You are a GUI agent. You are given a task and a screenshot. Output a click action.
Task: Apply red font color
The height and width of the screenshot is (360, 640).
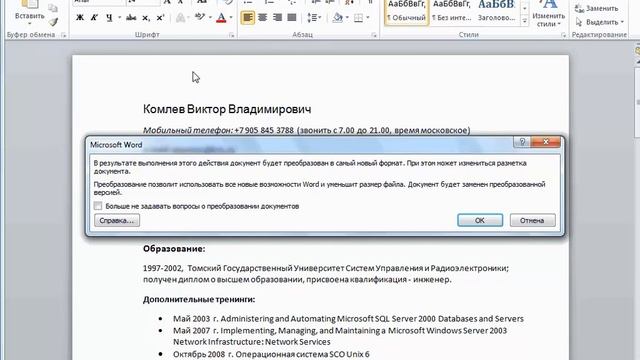coord(221,18)
